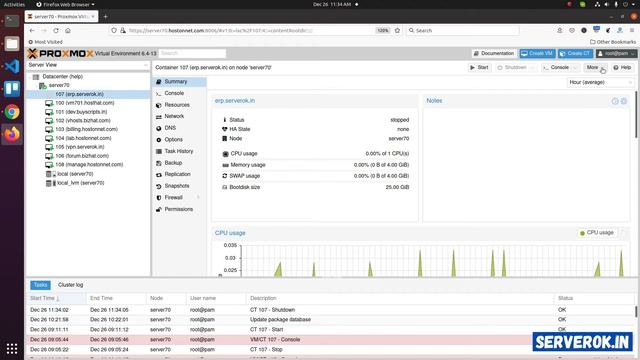Open DNS section
The height and width of the screenshot is (360, 640).
click(x=180, y=128)
